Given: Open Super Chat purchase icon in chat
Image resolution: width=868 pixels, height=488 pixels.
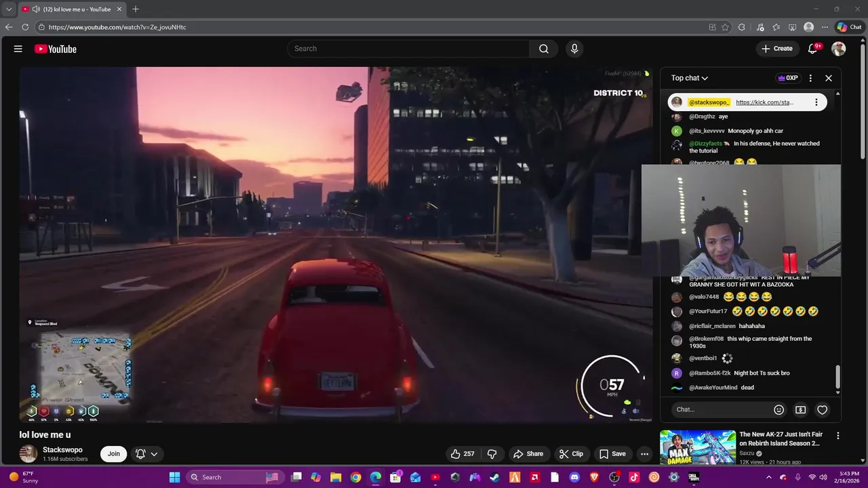Looking at the screenshot, I should (800, 409).
